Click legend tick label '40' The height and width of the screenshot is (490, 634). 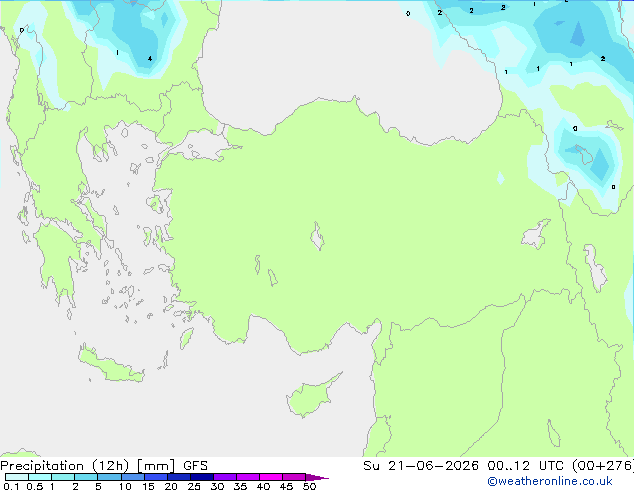point(263,486)
